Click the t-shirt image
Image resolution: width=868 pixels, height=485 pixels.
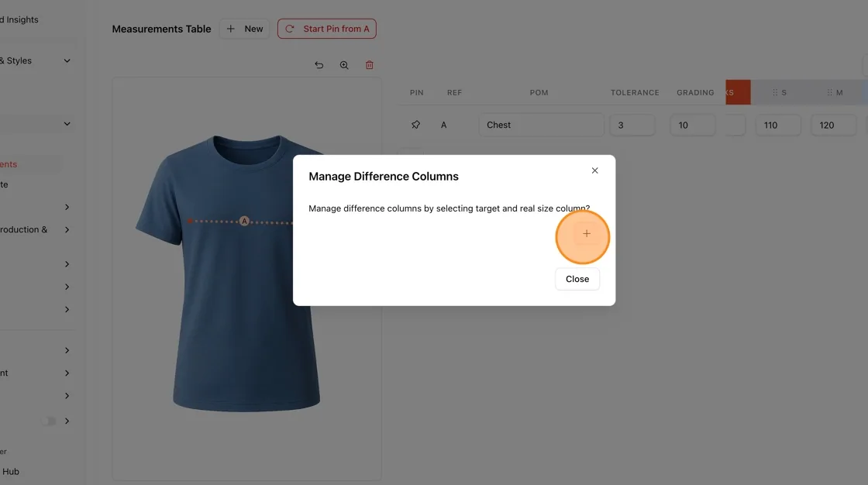[246, 279]
